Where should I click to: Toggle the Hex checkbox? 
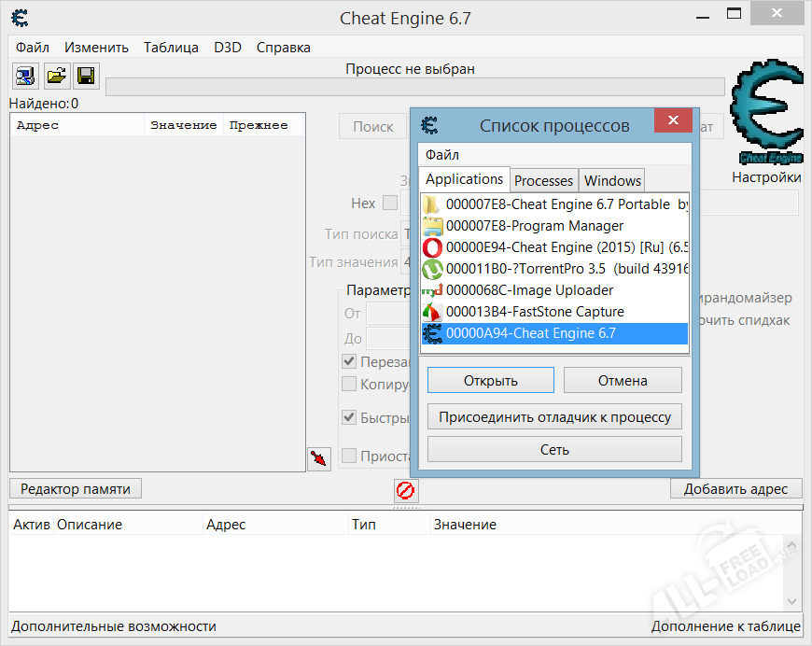(x=390, y=204)
